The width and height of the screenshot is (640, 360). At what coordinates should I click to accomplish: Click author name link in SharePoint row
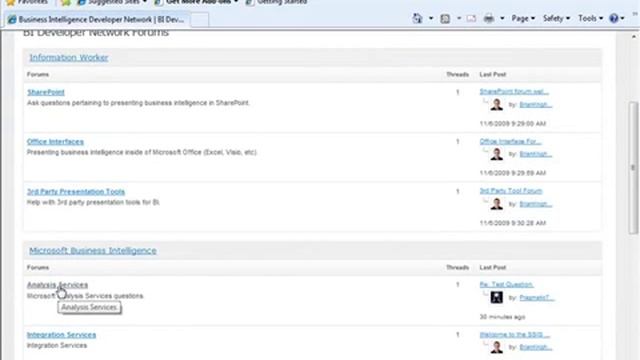[x=536, y=105]
